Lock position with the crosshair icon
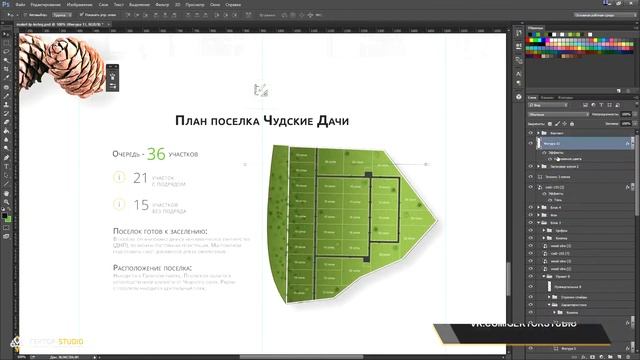 click(x=564, y=124)
